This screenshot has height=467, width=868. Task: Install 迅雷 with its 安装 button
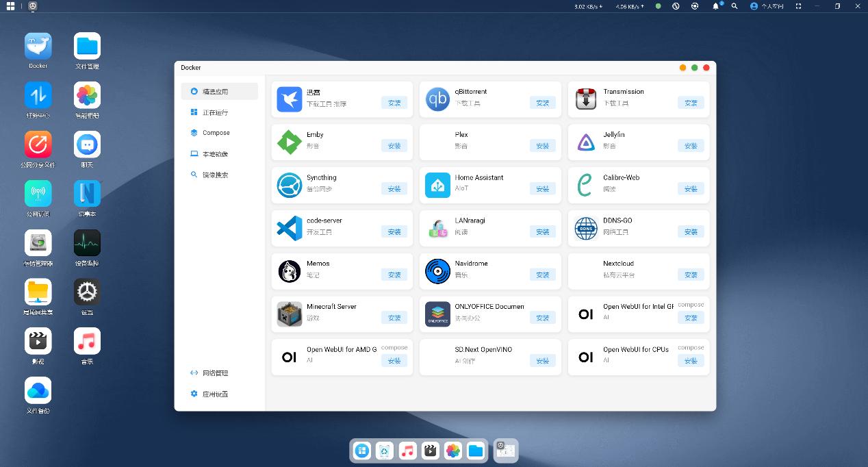coord(394,103)
